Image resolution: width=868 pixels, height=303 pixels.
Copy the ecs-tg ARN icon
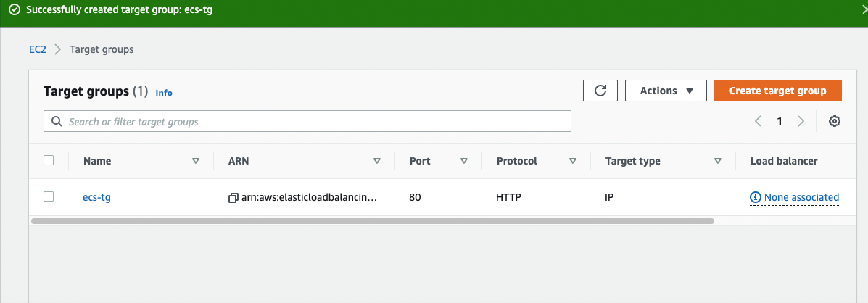click(233, 197)
